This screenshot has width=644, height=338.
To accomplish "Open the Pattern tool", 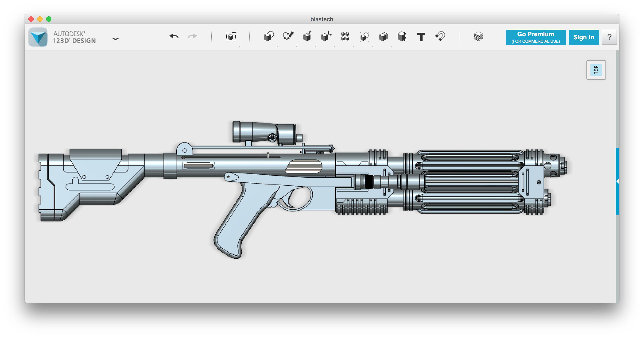I will click(345, 36).
